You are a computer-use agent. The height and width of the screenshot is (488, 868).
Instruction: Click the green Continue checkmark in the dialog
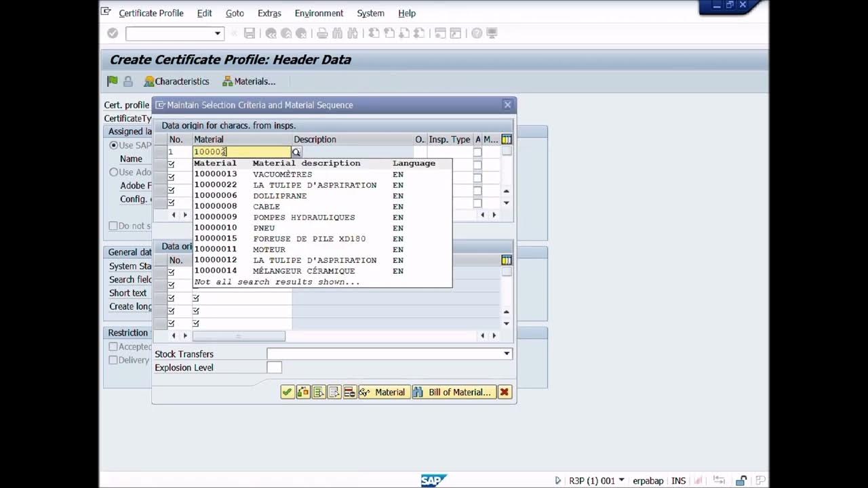(288, 392)
